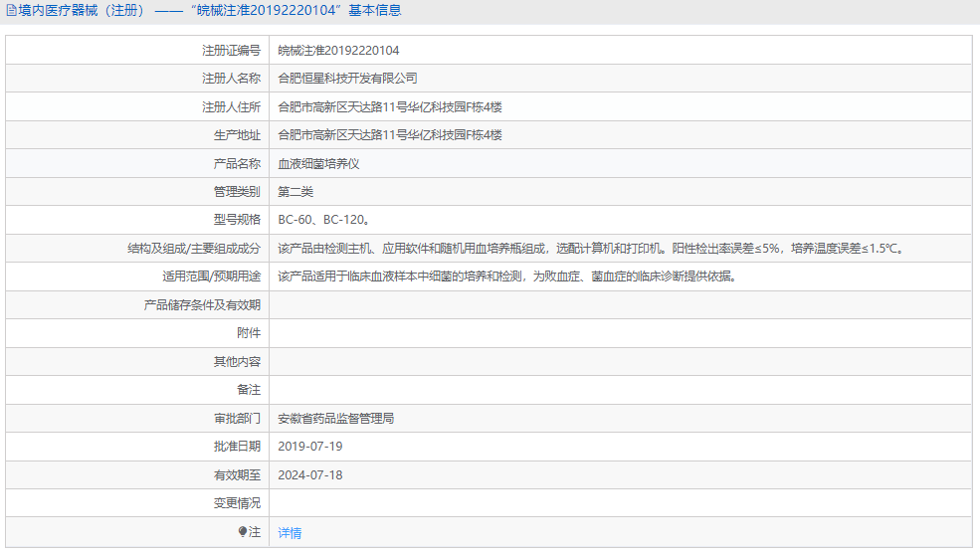Select approval date 2019-07-19
The image size is (980, 554).
point(310,447)
